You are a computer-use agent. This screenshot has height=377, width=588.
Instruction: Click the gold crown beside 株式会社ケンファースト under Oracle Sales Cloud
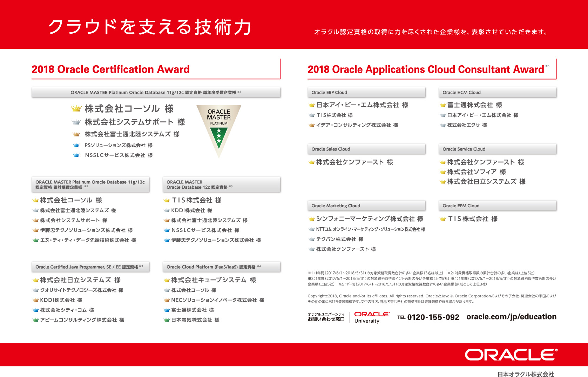pos(312,162)
